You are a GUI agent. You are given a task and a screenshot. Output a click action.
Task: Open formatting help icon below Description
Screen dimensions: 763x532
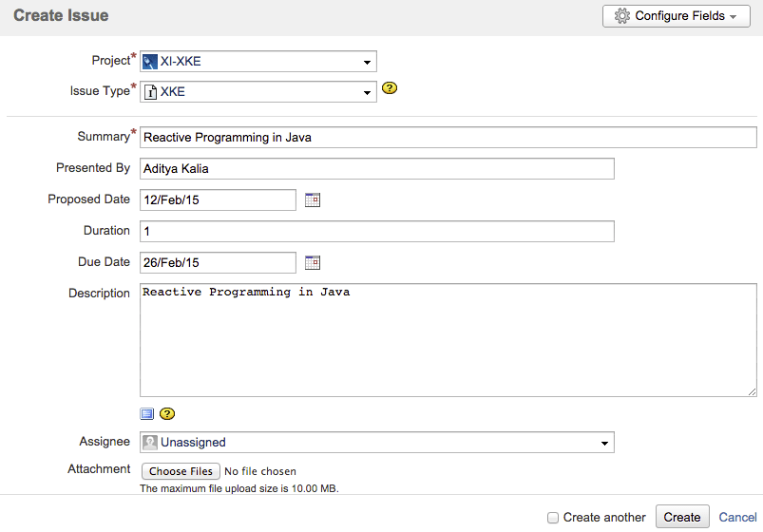pos(167,413)
